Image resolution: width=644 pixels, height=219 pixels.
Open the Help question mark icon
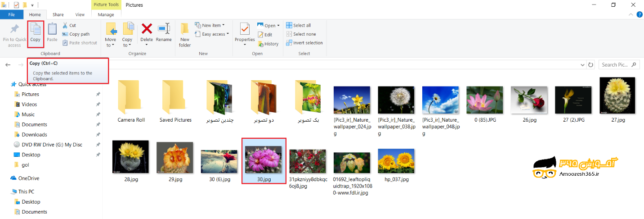click(x=640, y=14)
